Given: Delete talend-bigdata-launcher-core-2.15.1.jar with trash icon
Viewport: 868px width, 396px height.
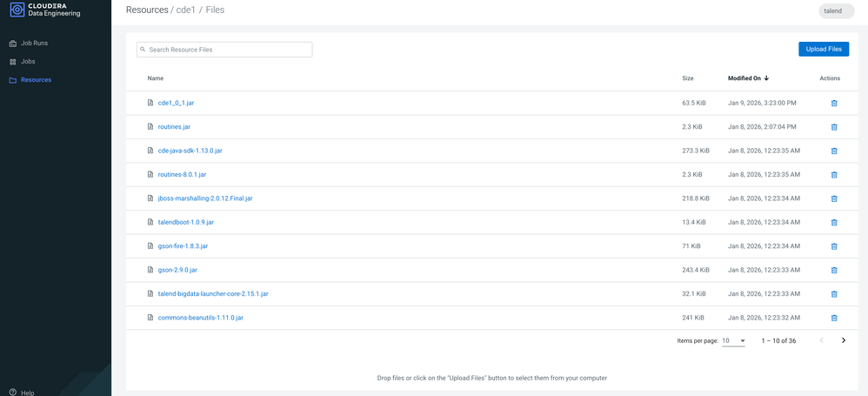Looking at the screenshot, I should [834, 293].
